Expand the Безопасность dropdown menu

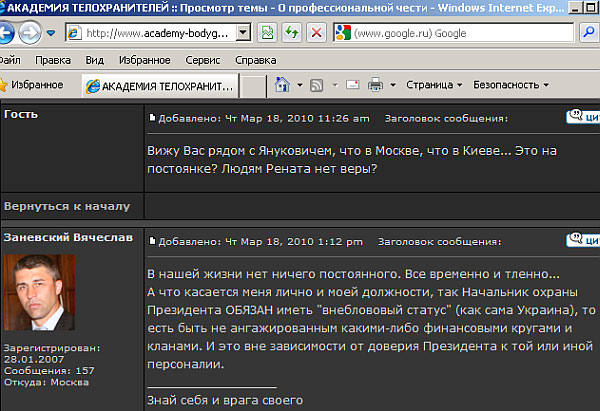point(510,85)
